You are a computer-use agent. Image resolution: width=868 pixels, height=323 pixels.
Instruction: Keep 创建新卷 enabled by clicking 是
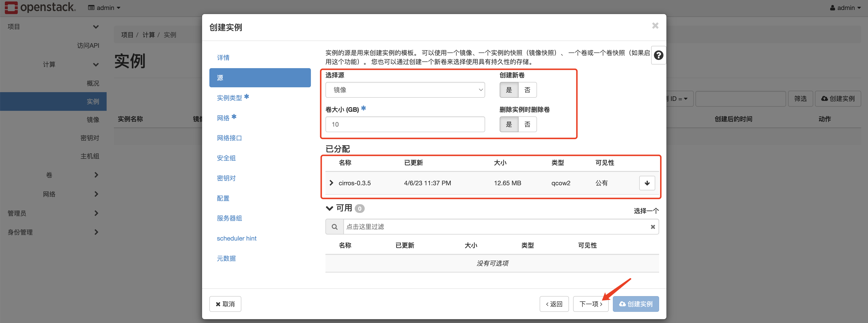[509, 90]
